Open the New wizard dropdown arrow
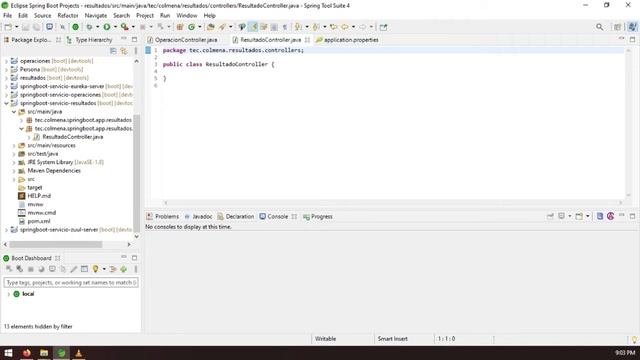 [16, 27]
